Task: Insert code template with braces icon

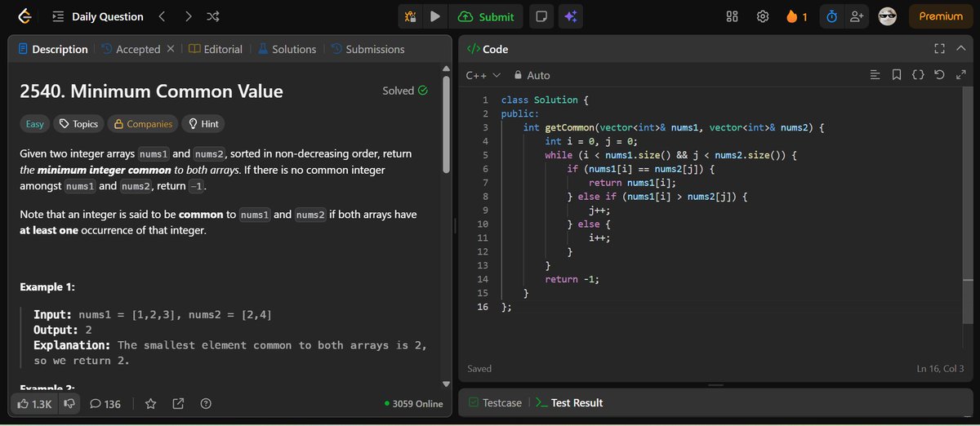Action: [918, 75]
